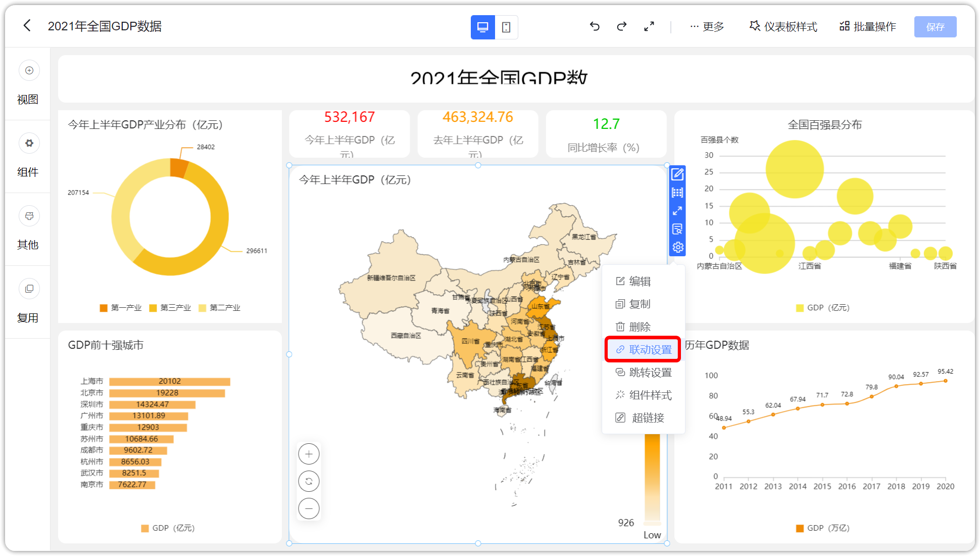Toggle GDP（万亿）legend in line chart
Viewport: 980px width, 556px height.
coord(822,528)
